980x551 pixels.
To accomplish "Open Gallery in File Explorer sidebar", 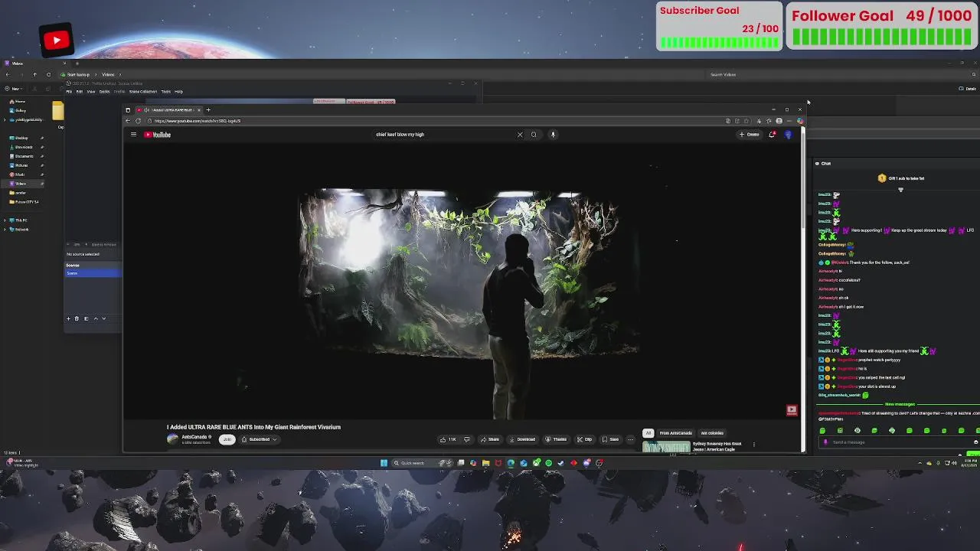I will 20,111.
